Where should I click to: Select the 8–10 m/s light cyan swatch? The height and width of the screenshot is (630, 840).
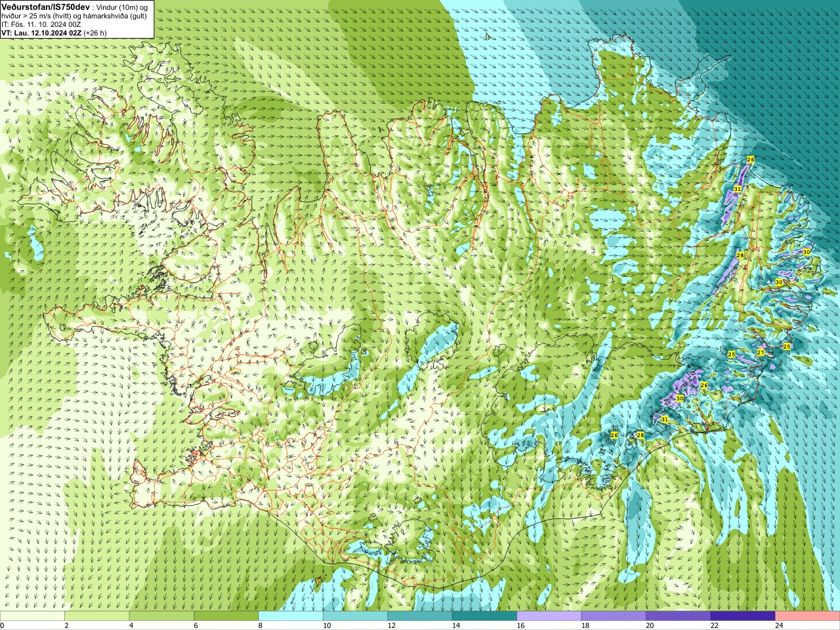(291, 616)
